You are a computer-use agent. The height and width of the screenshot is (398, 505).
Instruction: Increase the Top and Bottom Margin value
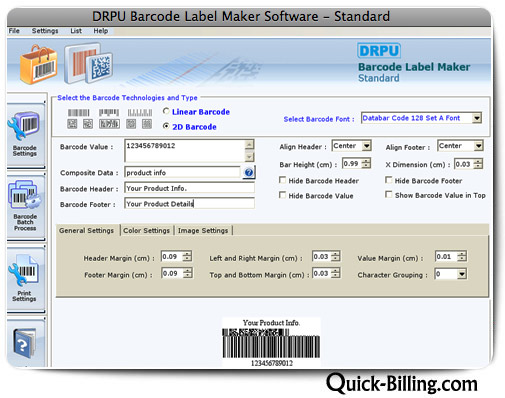tap(336, 270)
